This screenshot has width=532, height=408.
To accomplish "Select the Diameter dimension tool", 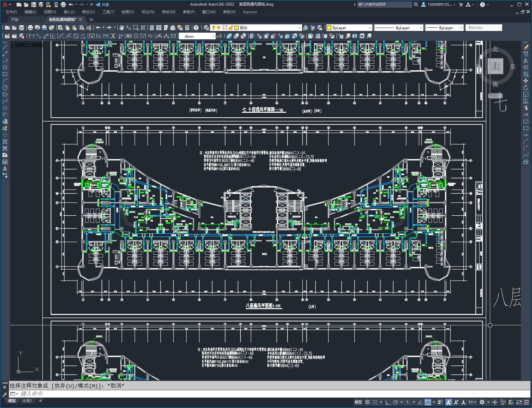I will point(76,36).
